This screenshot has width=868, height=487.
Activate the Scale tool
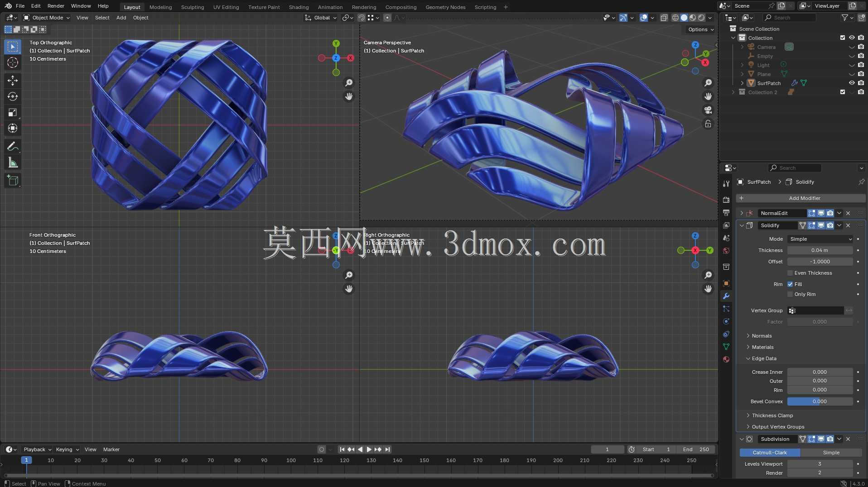(x=13, y=112)
